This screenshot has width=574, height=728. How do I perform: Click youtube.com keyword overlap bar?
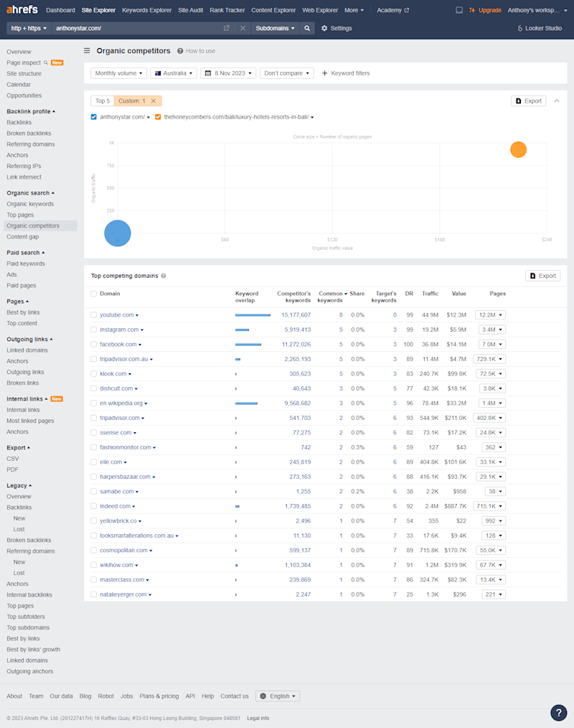[x=253, y=314]
